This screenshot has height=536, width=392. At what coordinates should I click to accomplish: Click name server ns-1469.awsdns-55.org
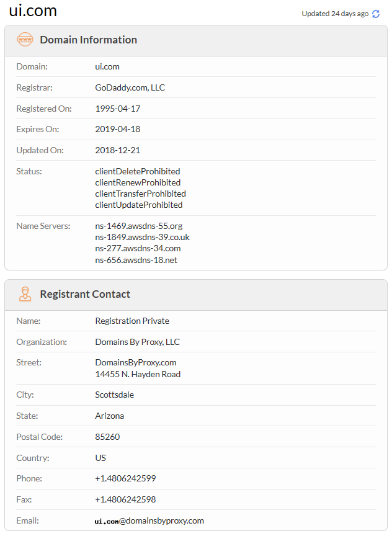tap(138, 226)
